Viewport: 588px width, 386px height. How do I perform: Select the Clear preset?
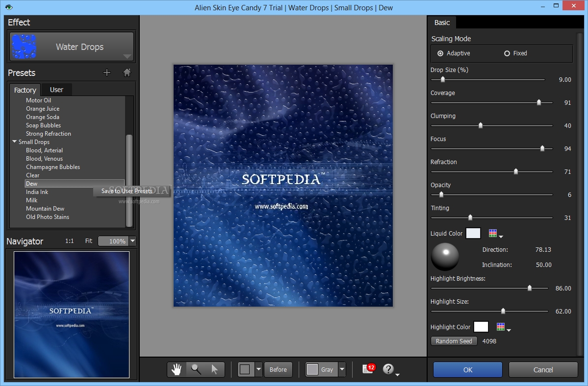click(x=33, y=175)
